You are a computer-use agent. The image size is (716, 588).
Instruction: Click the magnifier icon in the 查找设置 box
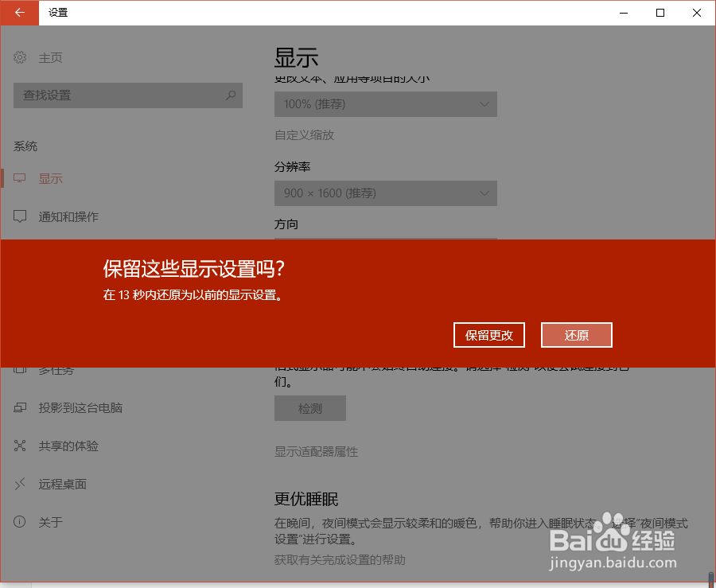(230, 95)
